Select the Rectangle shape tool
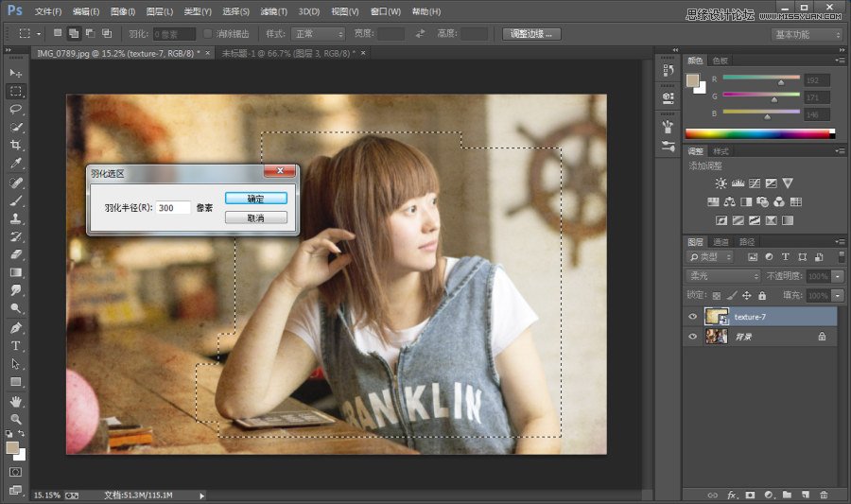851x504 pixels. coord(15,382)
